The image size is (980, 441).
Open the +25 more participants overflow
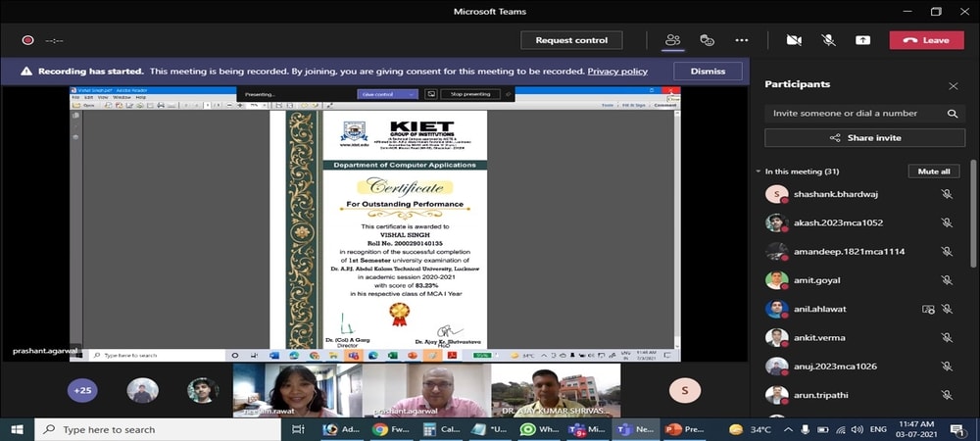[82, 390]
